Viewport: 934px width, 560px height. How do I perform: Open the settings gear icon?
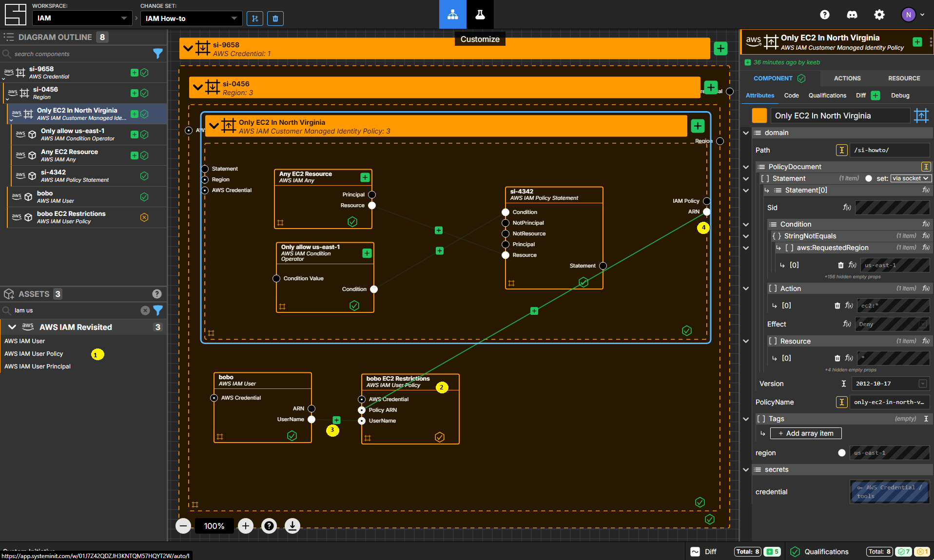pyautogui.click(x=879, y=15)
